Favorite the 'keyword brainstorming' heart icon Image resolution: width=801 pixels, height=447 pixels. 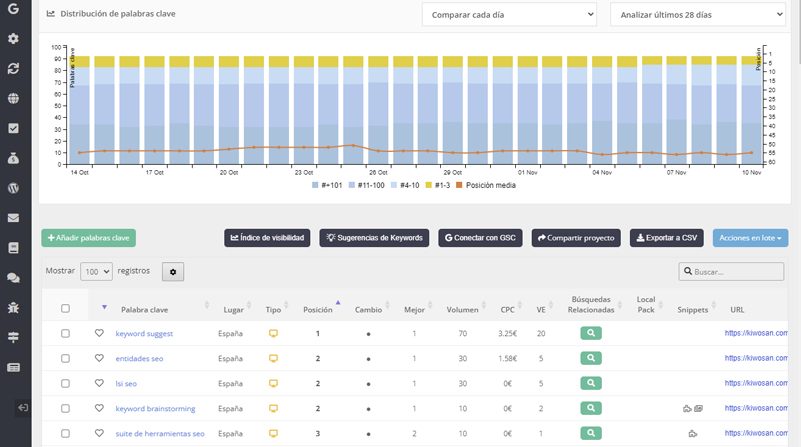coord(99,408)
